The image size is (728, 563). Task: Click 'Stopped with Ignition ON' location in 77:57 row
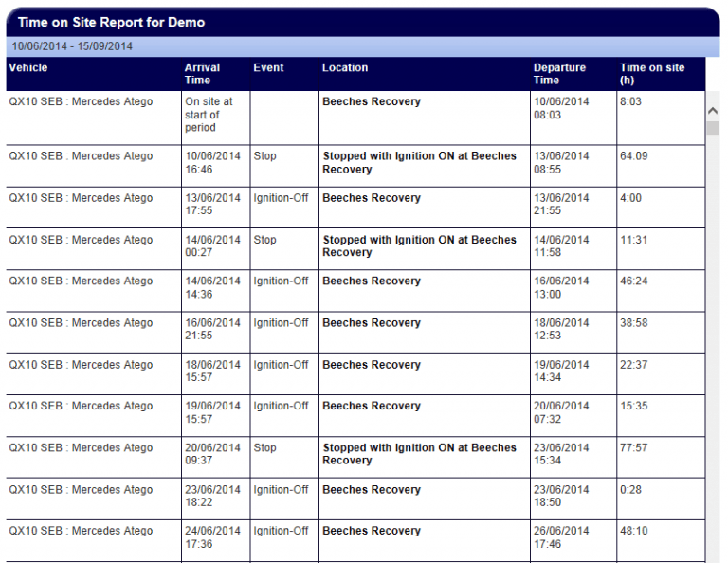pyautogui.click(x=419, y=454)
